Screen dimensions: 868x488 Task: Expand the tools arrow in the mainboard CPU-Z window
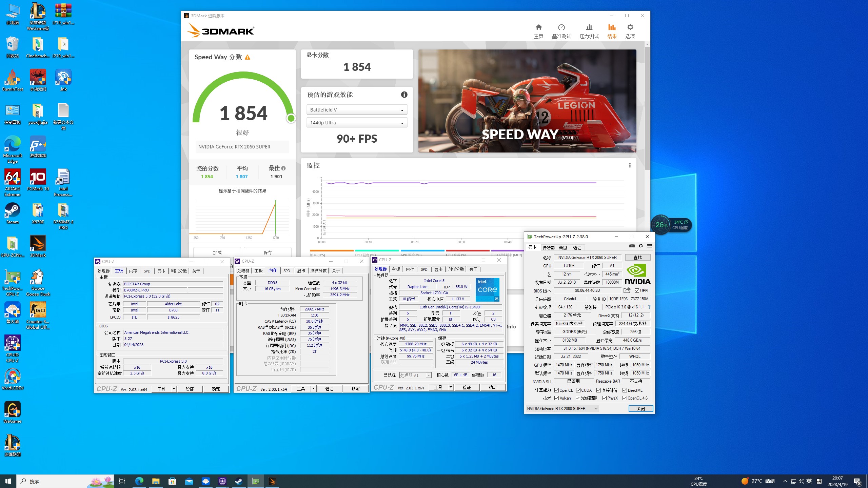tap(174, 389)
